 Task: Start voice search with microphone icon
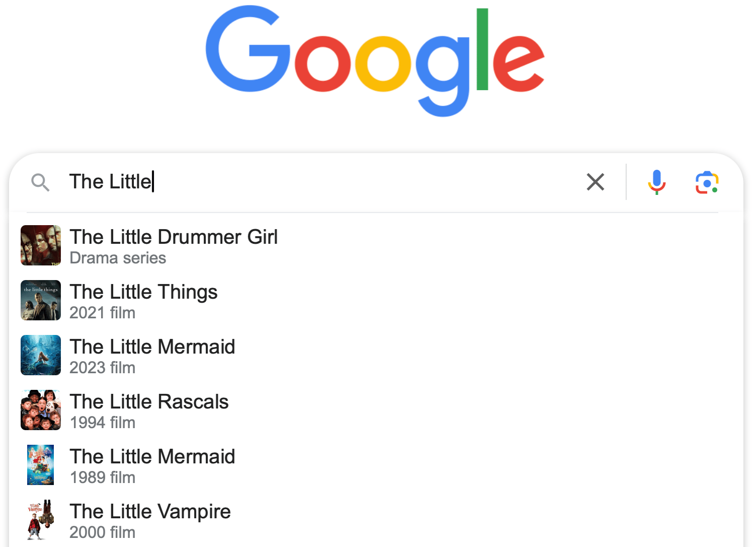pos(656,182)
